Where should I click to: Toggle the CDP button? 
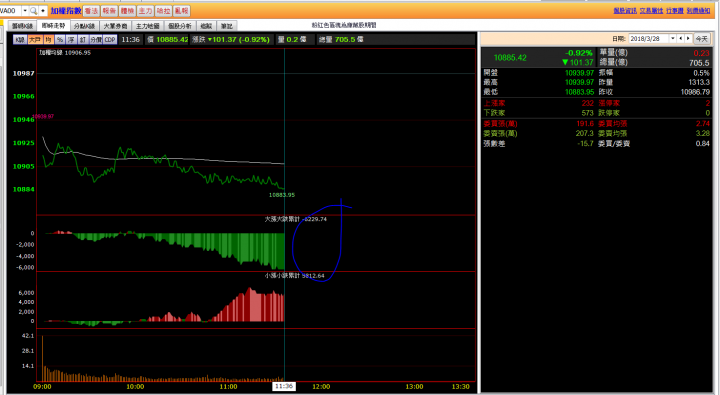[x=110, y=40]
